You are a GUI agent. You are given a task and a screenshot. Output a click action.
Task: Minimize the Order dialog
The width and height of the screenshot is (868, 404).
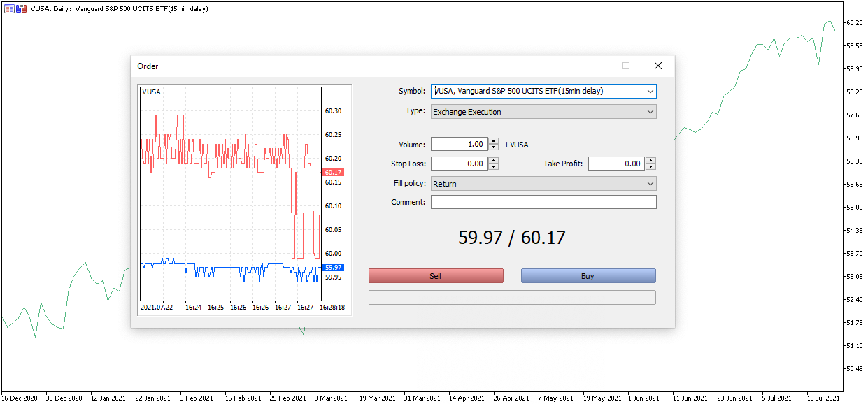595,66
